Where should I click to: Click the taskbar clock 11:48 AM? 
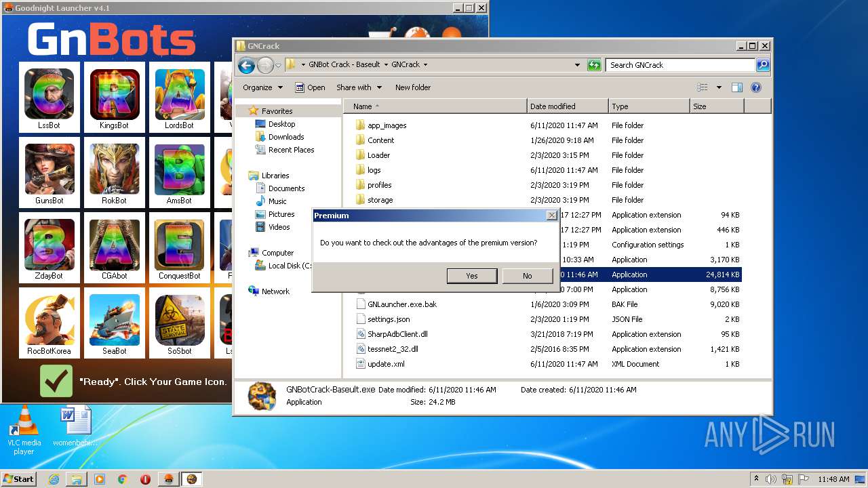click(833, 479)
